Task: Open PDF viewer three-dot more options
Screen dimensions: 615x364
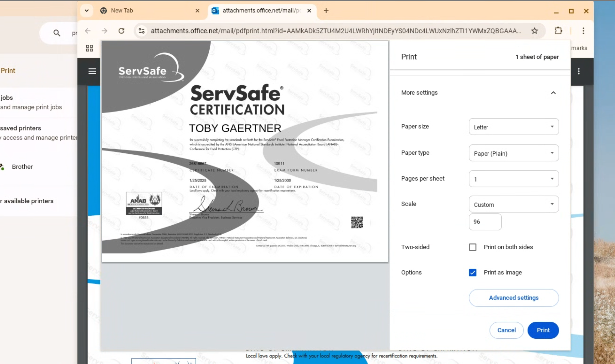Action: pos(579,71)
